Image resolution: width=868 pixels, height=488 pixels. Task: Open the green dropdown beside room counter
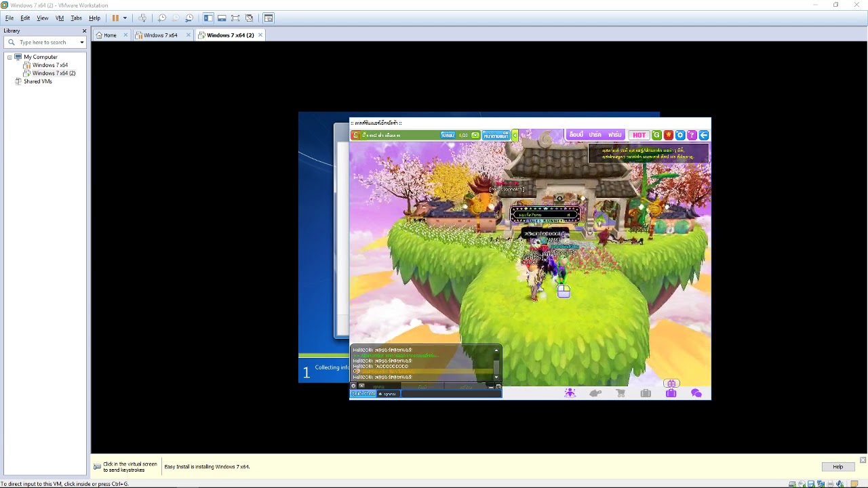[x=475, y=135]
